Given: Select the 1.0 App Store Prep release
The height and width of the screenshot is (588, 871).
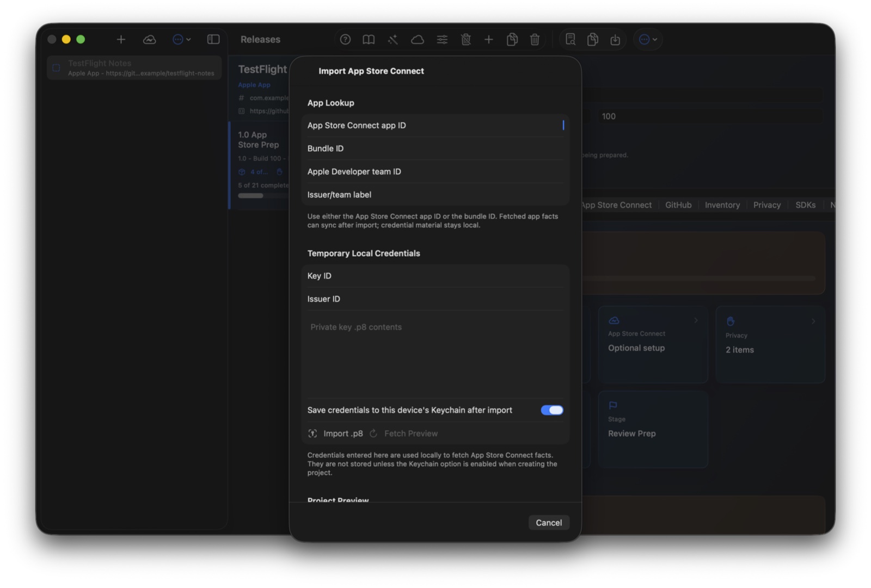Looking at the screenshot, I should pyautogui.click(x=260, y=166).
